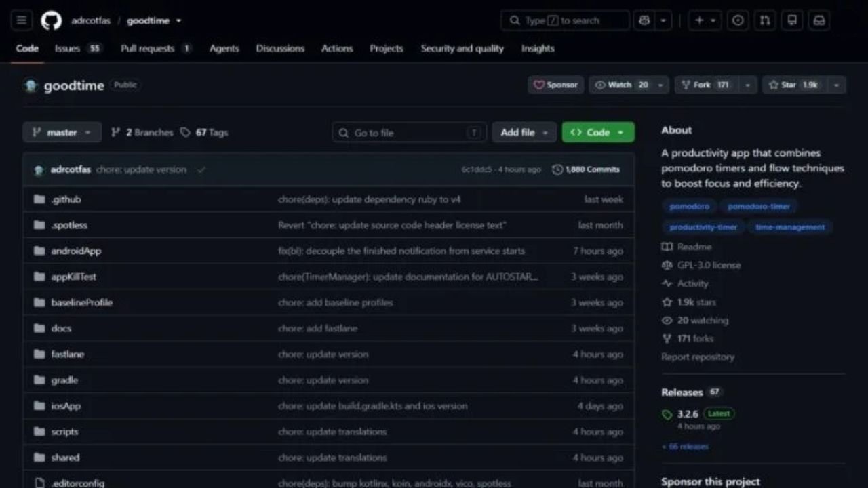The width and height of the screenshot is (868, 488).
Task: Focus the Type / to search box
Action: pyautogui.click(x=566, y=20)
